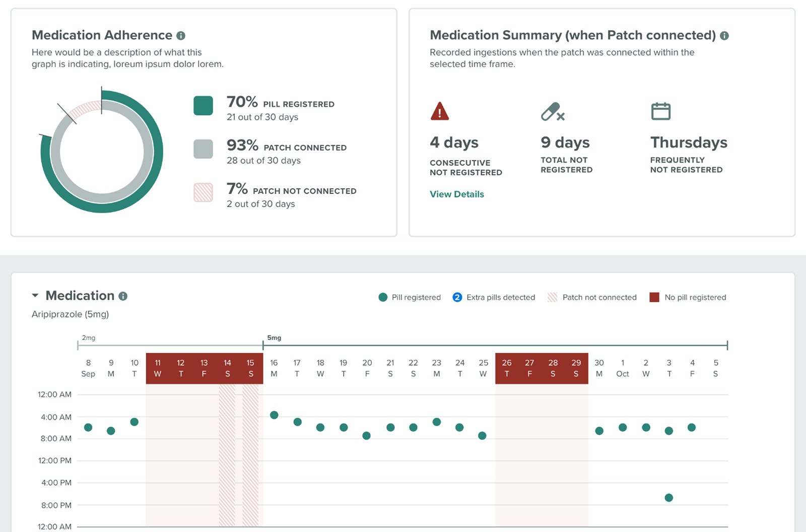The height and width of the screenshot is (532, 806).
Task: Select the pill dot on Sep 10
Action: click(x=134, y=422)
